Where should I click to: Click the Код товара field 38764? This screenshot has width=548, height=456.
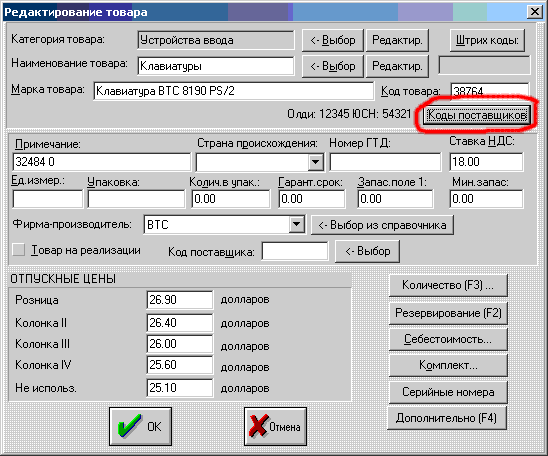[x=490, y=91]
